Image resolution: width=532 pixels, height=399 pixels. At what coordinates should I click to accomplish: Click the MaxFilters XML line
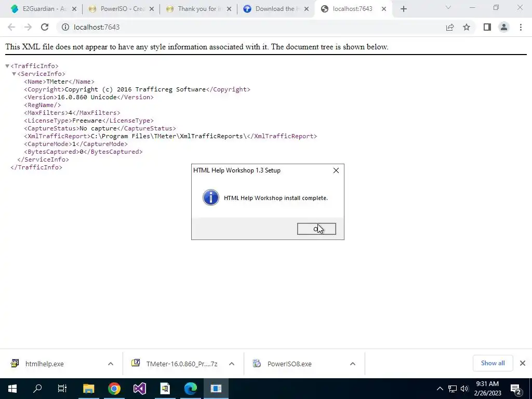[x=72, y=113]
